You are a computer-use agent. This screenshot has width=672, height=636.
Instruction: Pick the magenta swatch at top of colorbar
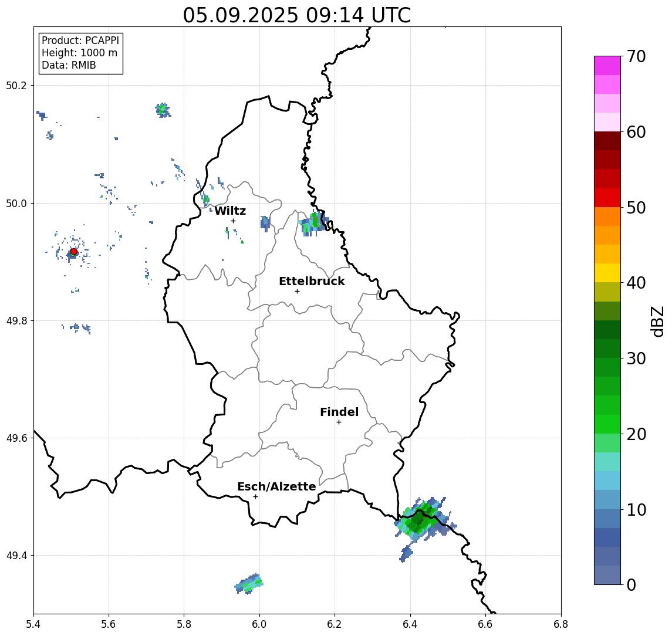click(x=607, y=66)
